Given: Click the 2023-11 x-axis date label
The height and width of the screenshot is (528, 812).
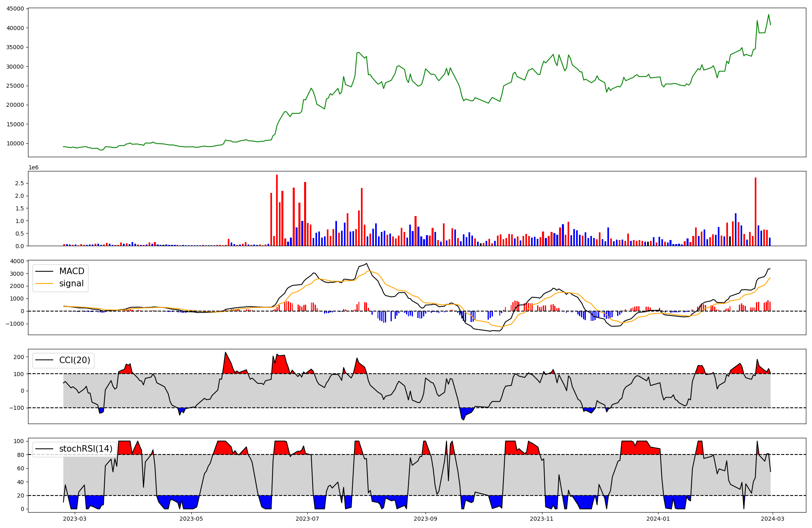Looking at the screenshot, I should tap(542, 519).
